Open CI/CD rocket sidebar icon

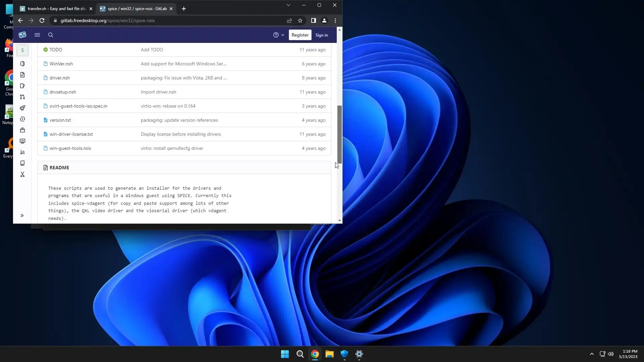pyautogui.click(x=22, y=108)
